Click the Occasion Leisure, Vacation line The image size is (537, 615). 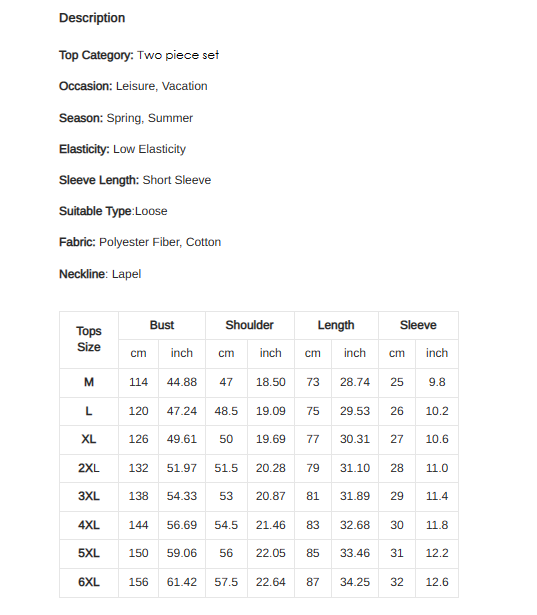(x=133, y=86)
